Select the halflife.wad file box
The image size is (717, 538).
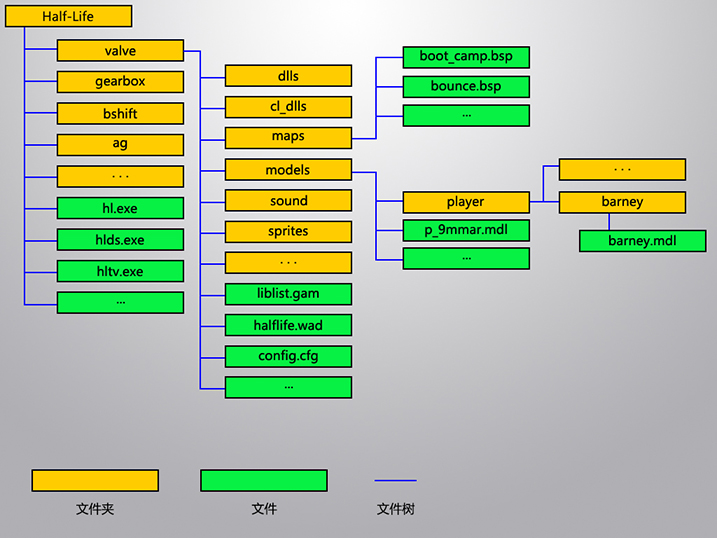(289, 325)
